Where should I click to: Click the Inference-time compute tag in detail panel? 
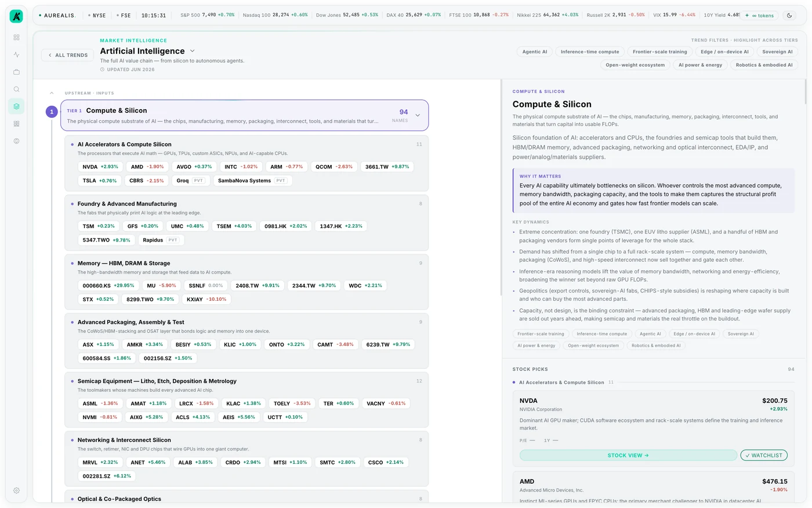click(601, 334)
